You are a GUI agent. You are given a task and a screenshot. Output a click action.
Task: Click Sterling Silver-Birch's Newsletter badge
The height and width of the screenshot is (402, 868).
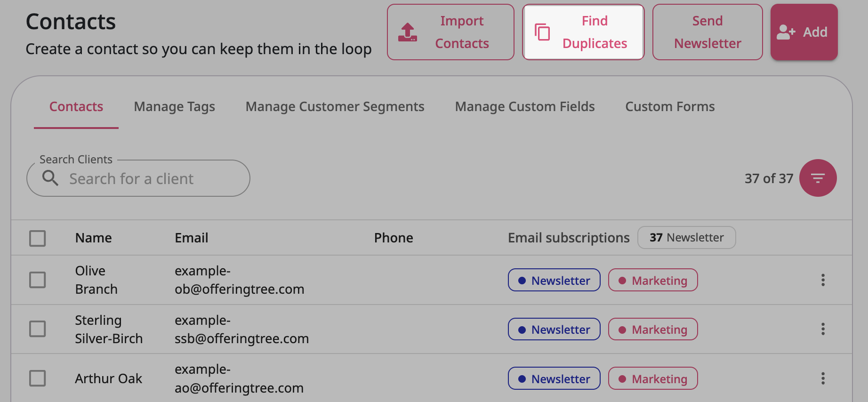pyautogui.click(x=554, y=329)
